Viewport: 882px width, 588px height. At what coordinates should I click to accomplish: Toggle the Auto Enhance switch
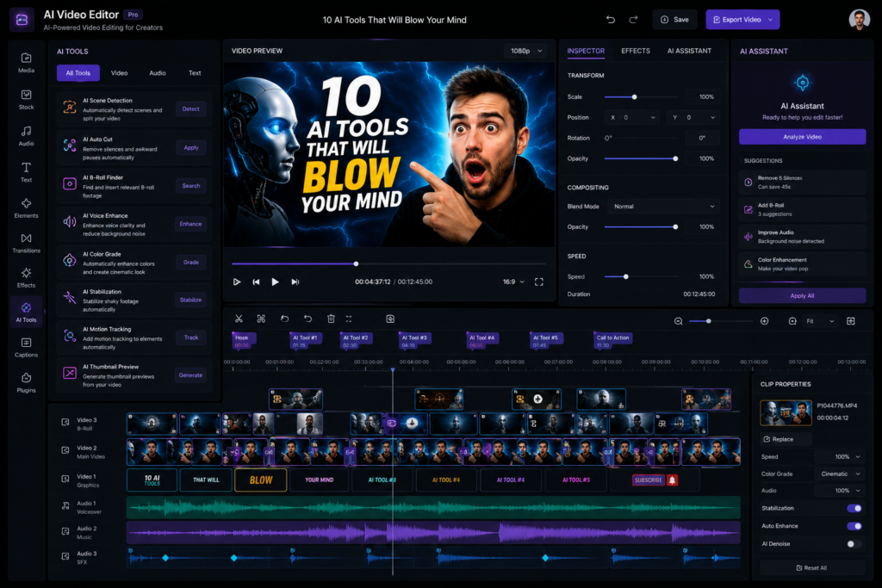click(854, 526)
